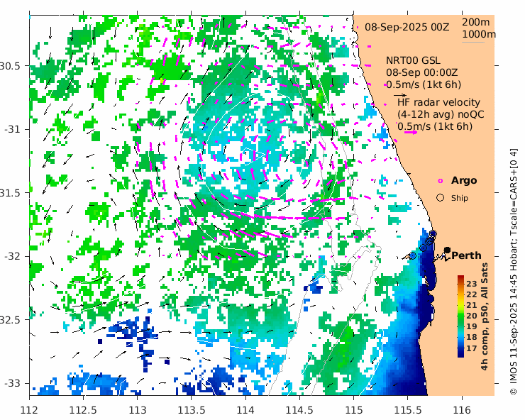Click the 114 longitude axis tick label
This screenshot has height=420, width=525.
245,409
